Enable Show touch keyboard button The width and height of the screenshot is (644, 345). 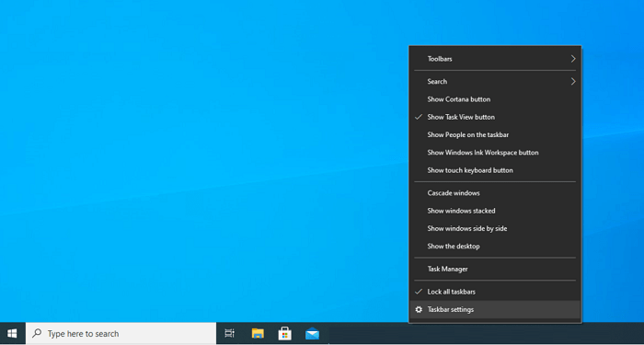click(495, 170)
